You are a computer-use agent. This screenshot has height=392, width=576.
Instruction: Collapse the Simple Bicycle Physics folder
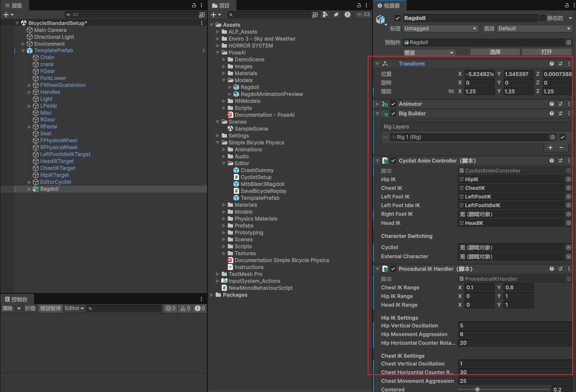coord(218,143)
